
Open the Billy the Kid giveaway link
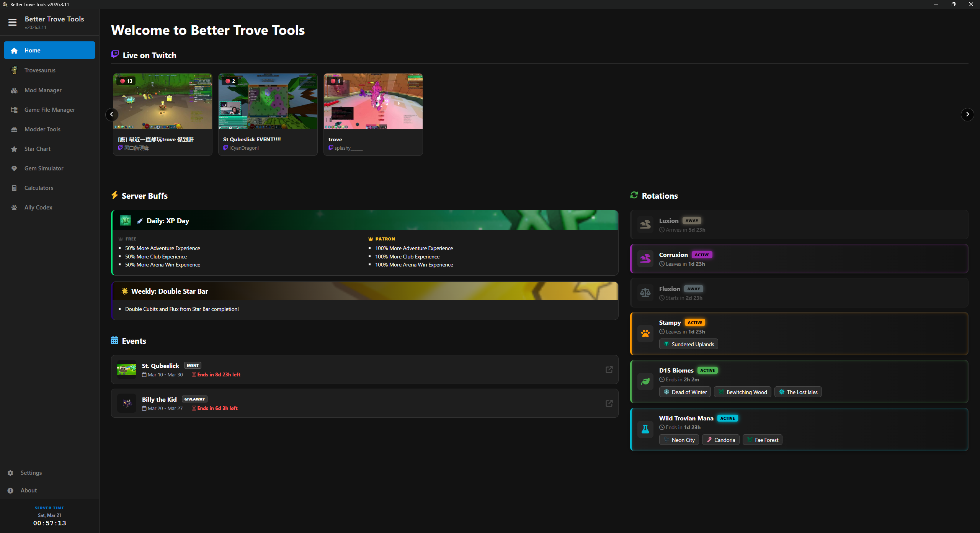pos(609,403)
